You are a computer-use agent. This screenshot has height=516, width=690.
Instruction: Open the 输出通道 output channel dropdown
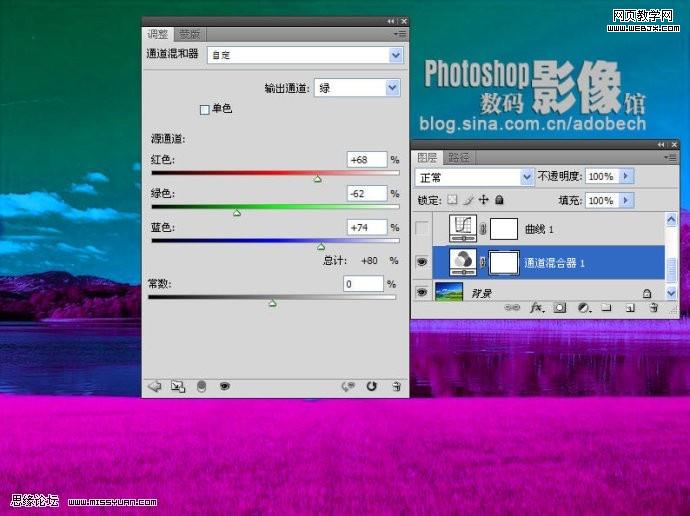[x=393, y=88]
